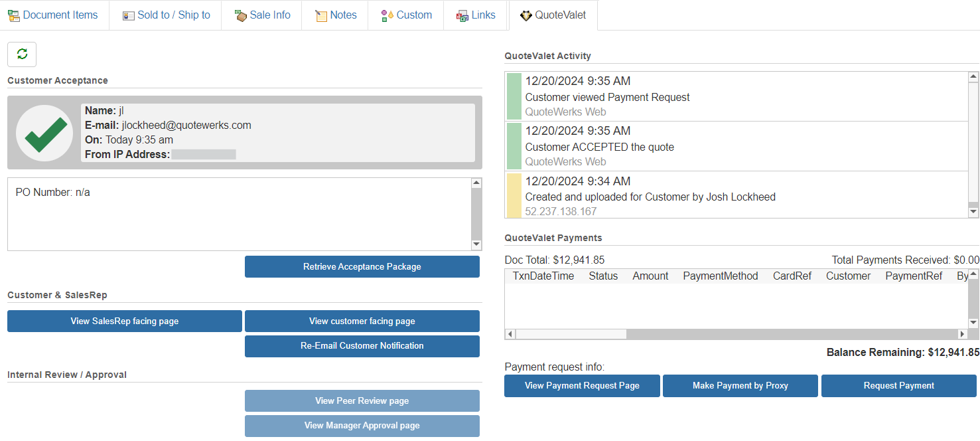
Task: Click payments table right scroll arrow
Action: pos(962,334)
